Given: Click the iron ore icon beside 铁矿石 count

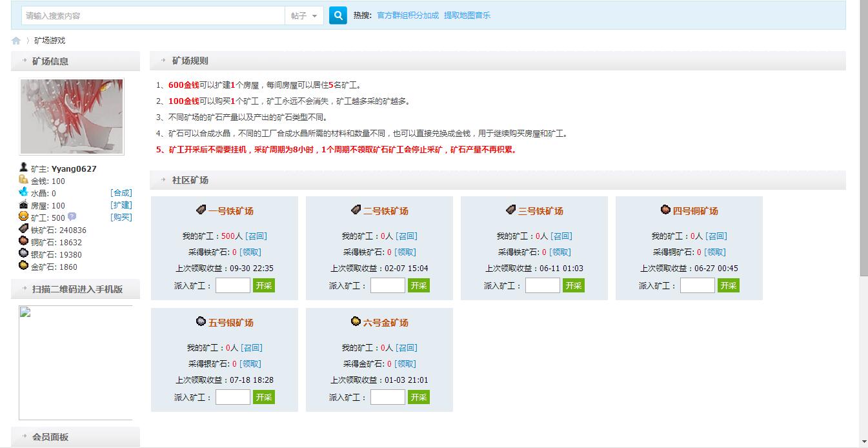Looking at the screenshot, I should [x=23, y=230].
